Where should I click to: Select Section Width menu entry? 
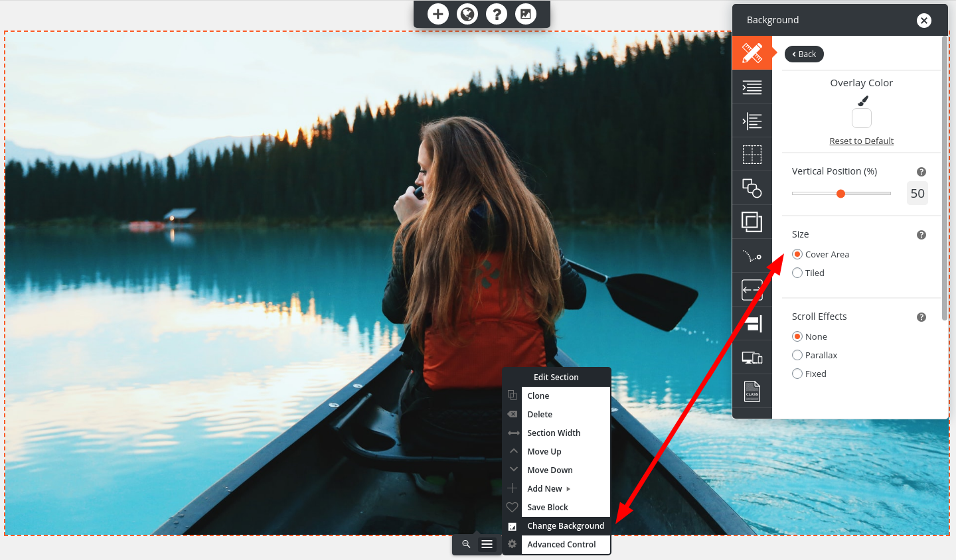[566, 433]
